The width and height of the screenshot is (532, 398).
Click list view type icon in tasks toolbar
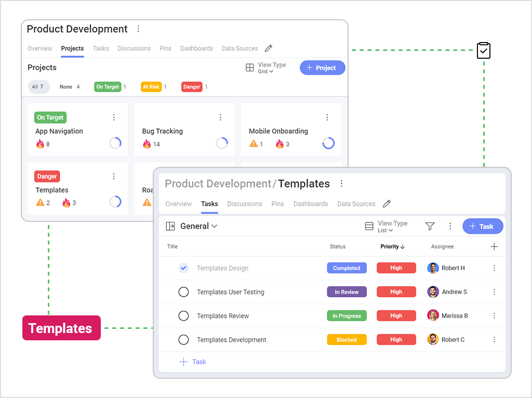pyautogui.click(x=369, y=226)
